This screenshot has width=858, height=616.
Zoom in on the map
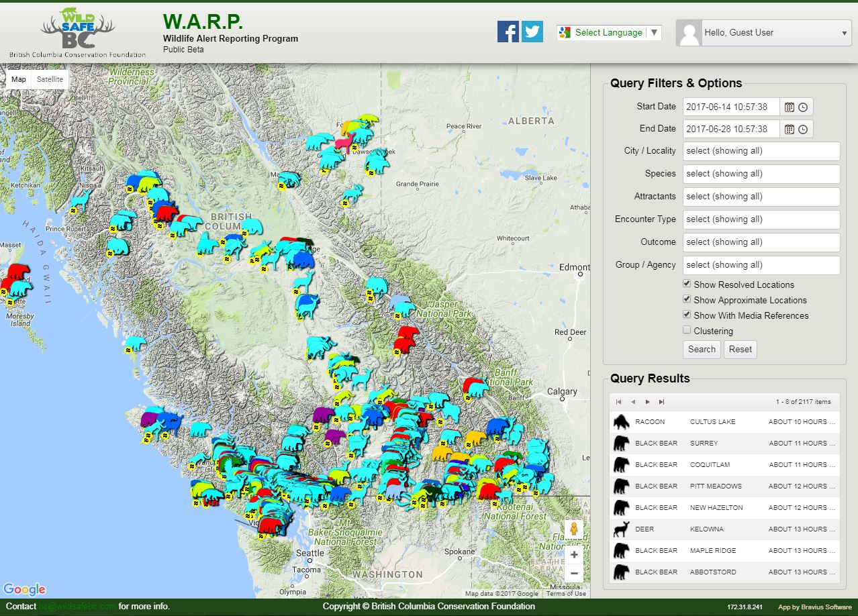coord(574,554)
